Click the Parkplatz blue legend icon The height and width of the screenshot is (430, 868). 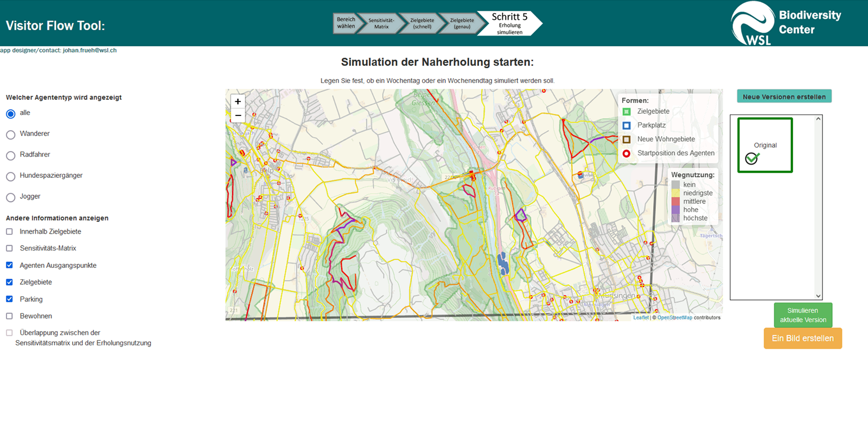click(x=627, y=125)
